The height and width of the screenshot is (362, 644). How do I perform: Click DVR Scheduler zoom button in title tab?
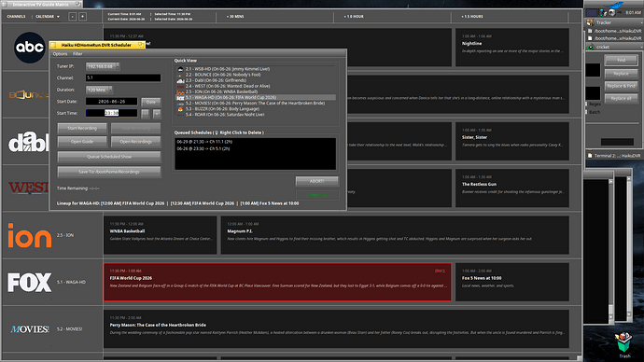(142, 45)
